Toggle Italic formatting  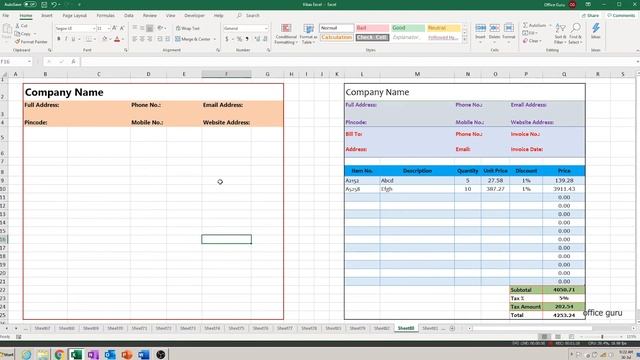pos(66,39)
